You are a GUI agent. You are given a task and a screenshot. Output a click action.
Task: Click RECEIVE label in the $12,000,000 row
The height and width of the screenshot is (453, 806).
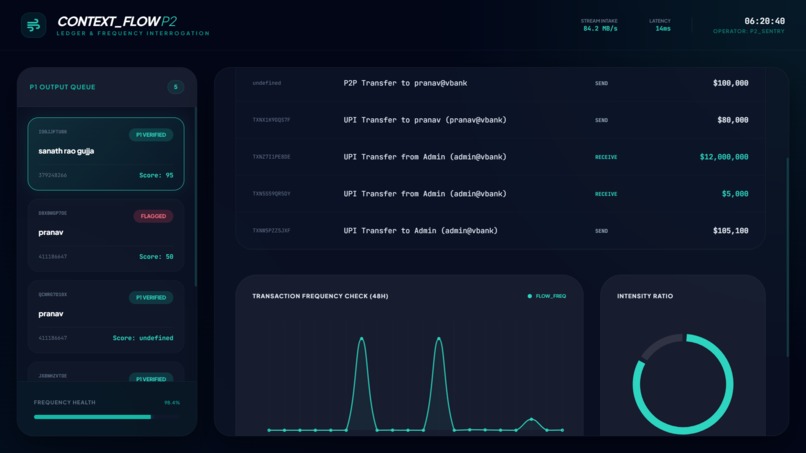tap(606, 157)
